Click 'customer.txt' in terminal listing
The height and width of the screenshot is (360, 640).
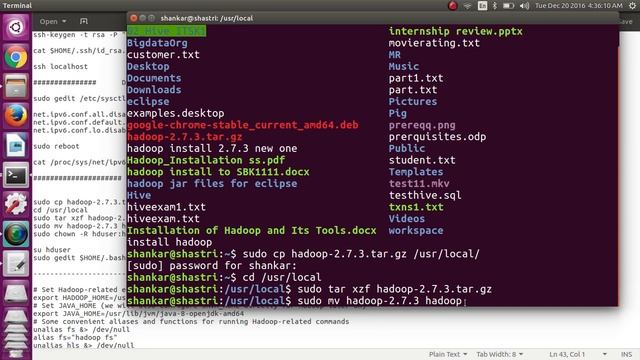tap(163, 55)
